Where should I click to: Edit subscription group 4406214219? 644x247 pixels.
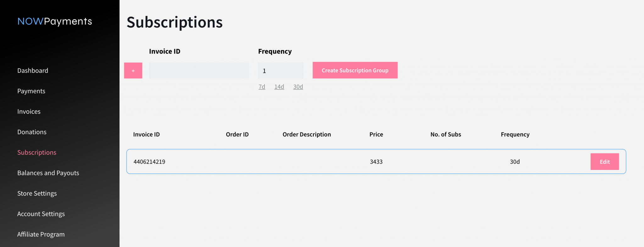point(604,161)
